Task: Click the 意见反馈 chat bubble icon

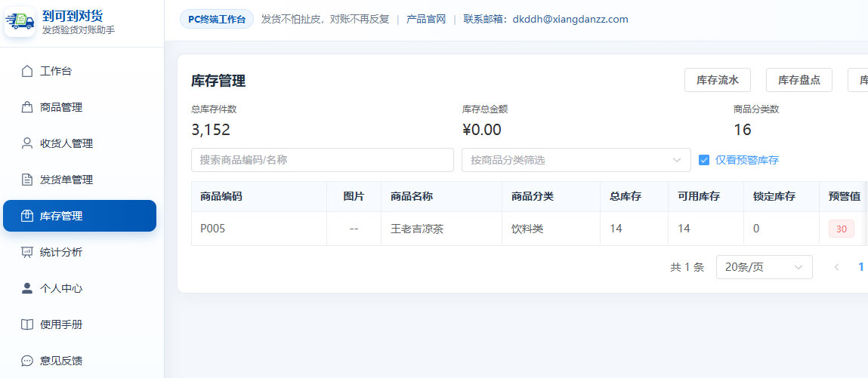Action: 26,361
